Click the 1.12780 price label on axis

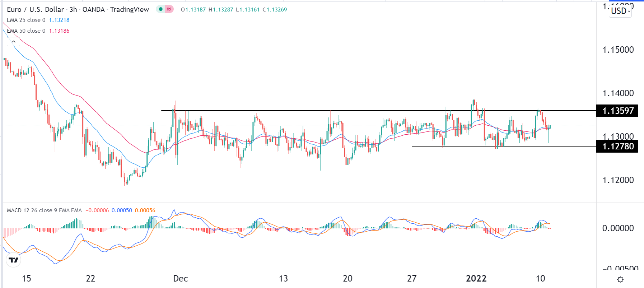(x=617, y=146)
